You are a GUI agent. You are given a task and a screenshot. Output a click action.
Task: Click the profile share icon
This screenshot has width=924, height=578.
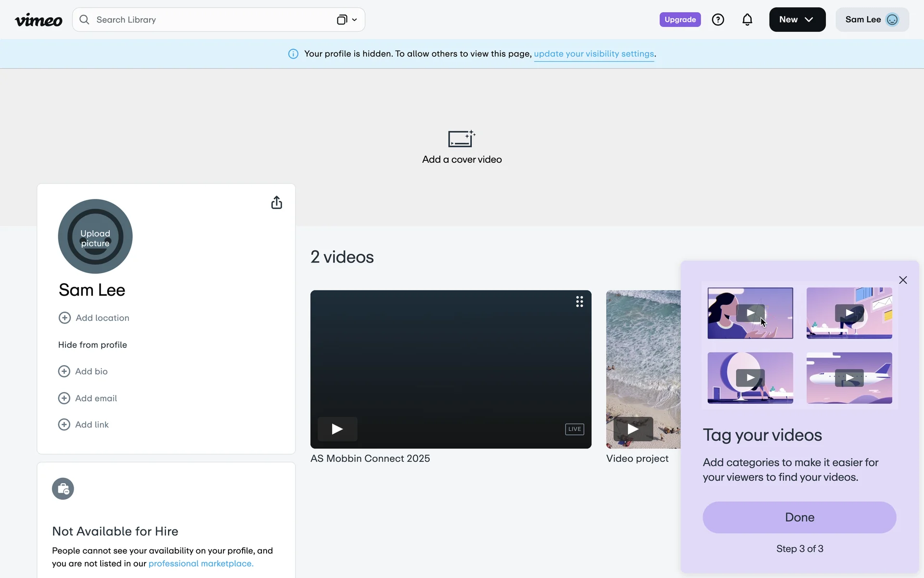(276, 202)
